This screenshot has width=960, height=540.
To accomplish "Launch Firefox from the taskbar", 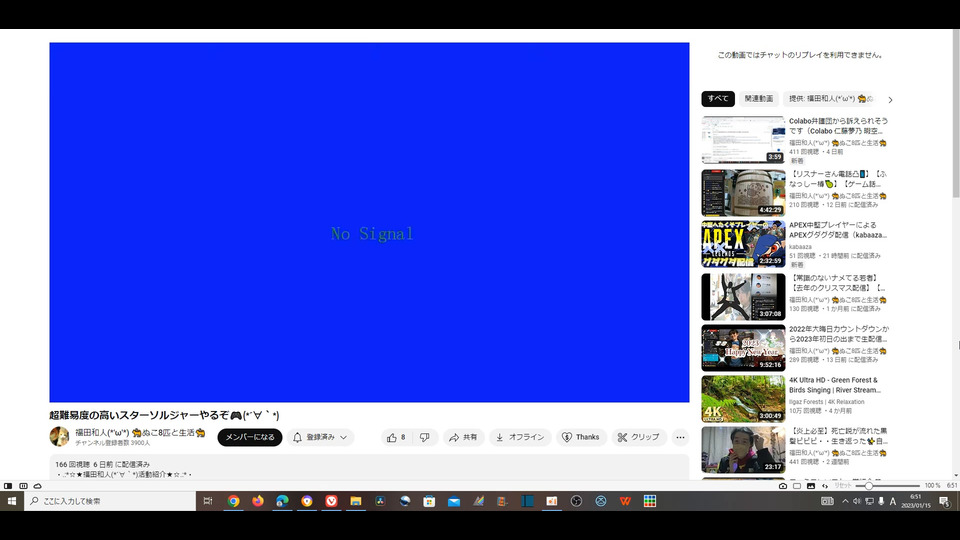I will pos(258,501).
